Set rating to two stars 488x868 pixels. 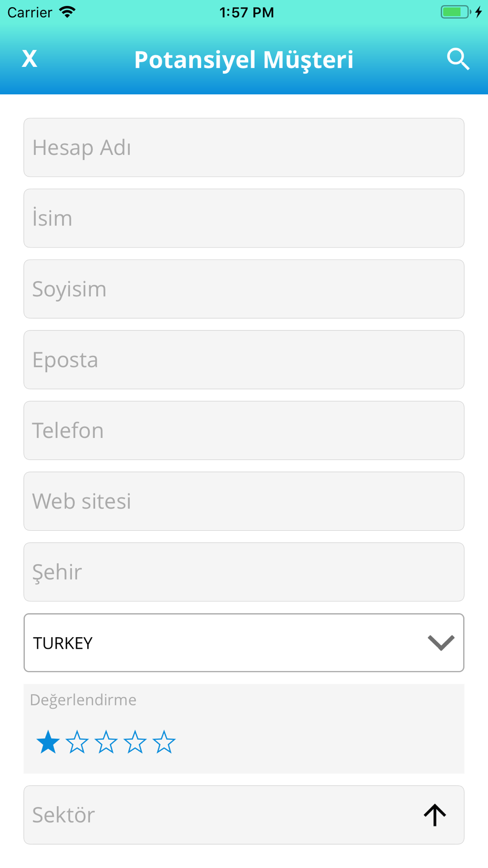pyautogui.click(x=77, y=742)
